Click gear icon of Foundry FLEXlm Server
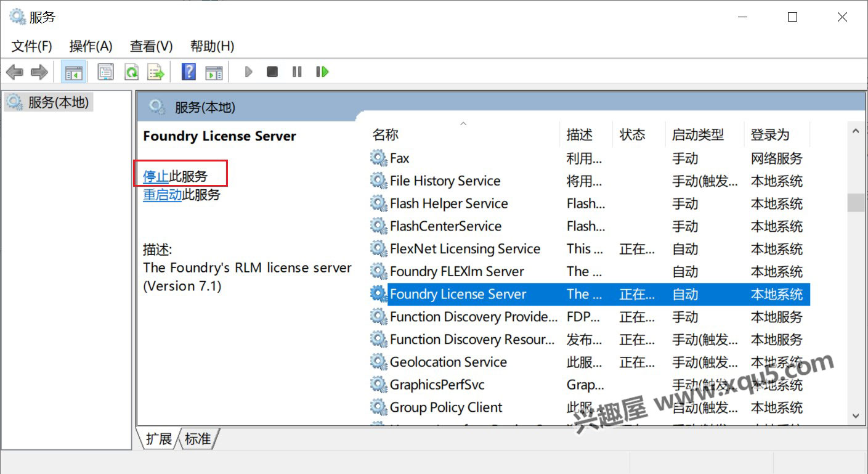The image size is (868, 474). click(378, 271)
